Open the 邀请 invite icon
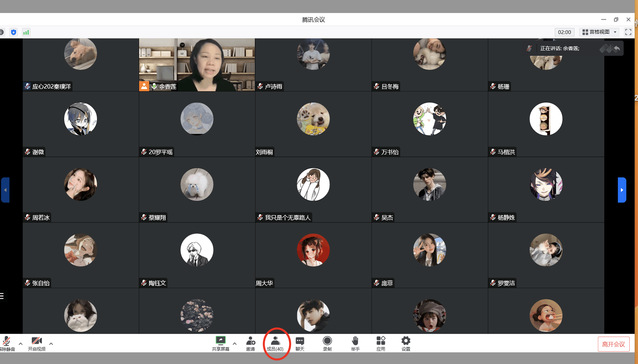 pyautogui.click(x=251, y=341)
